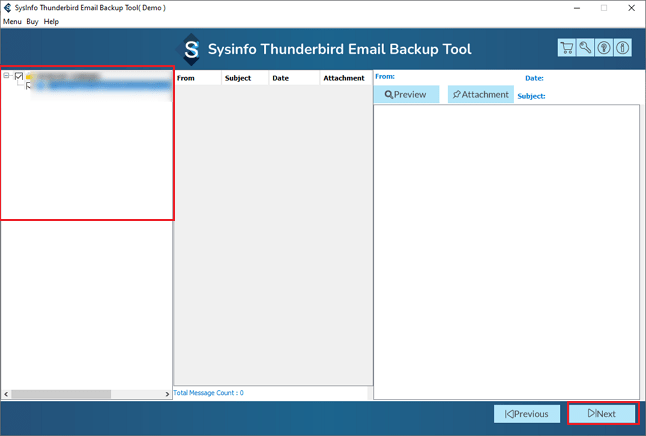Collapse the root tree node
Image resolution: width=646 pixels, height=436 pixels.
point(7,76)
